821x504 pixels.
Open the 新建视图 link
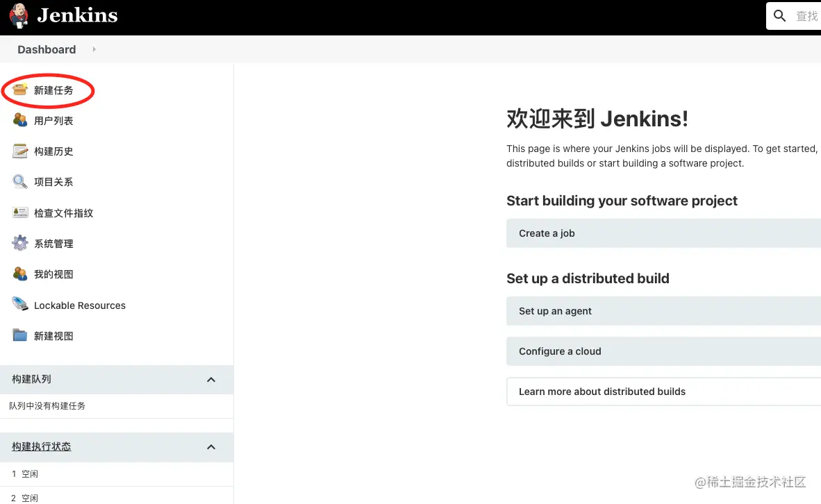(53, 336)
